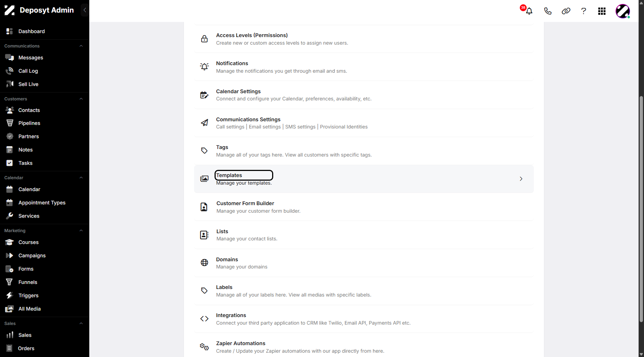This screenshot has width=644, height=357.
Task: Open SMS settings link
Action: (300, 127)
